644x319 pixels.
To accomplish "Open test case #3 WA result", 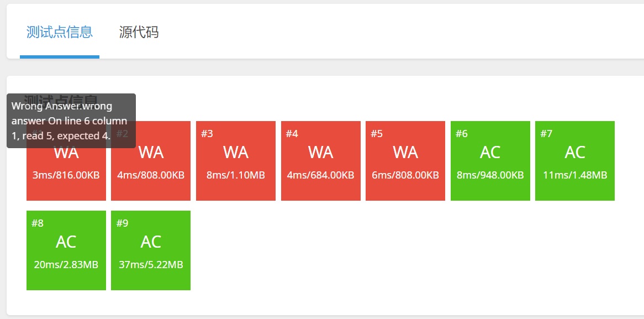I will [x=236, y=161].
